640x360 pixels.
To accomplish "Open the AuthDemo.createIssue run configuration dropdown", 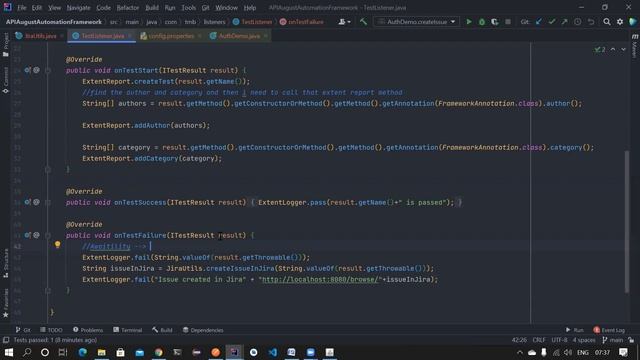I will point(416,22).
